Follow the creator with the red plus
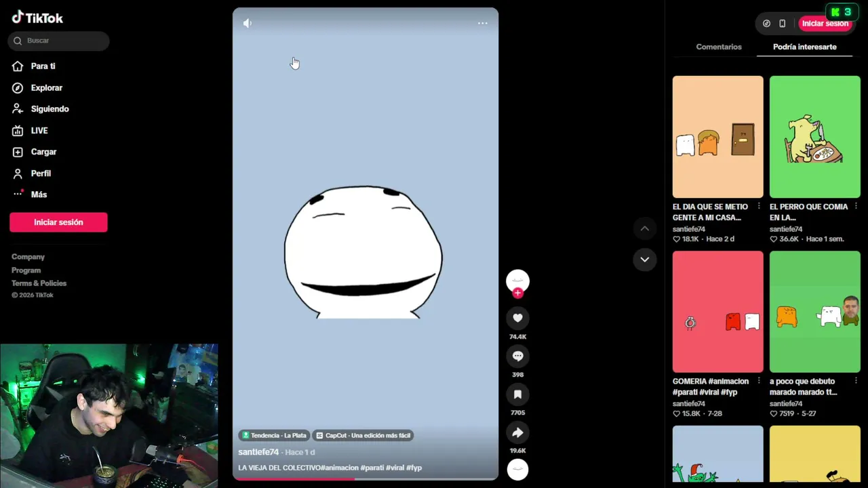The width and height of the screenshot is (868, 488). pyautogui.click(x=517, y=293)
